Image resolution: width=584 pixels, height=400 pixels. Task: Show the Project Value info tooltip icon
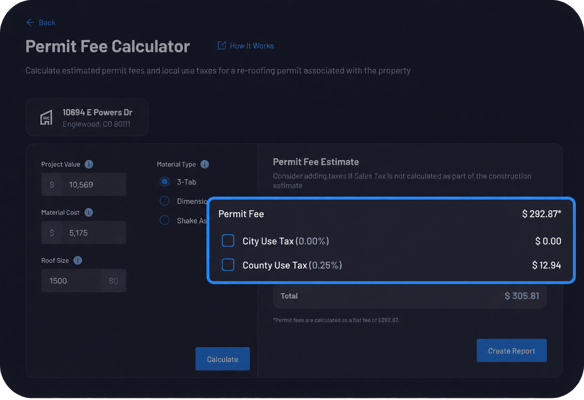point(89,164)
